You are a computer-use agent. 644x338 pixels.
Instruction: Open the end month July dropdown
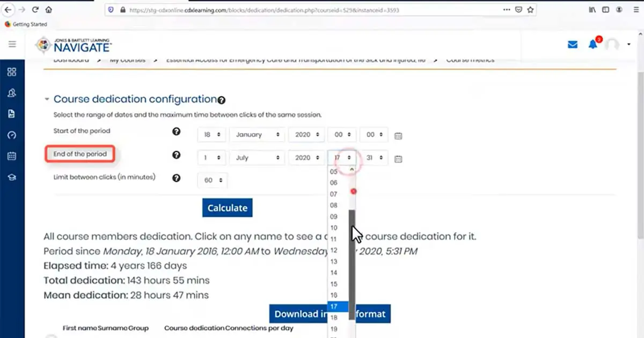257,158
